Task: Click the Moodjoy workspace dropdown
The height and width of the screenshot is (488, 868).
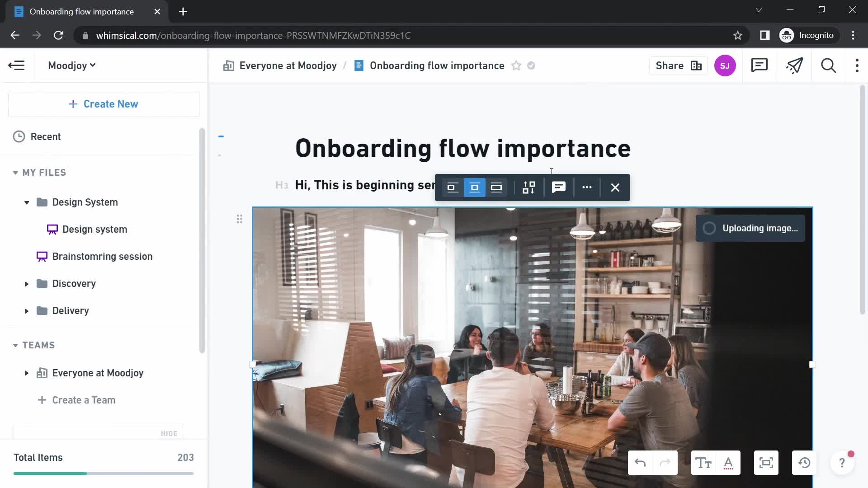Action: pyautogui.click(x=71, y=66)
